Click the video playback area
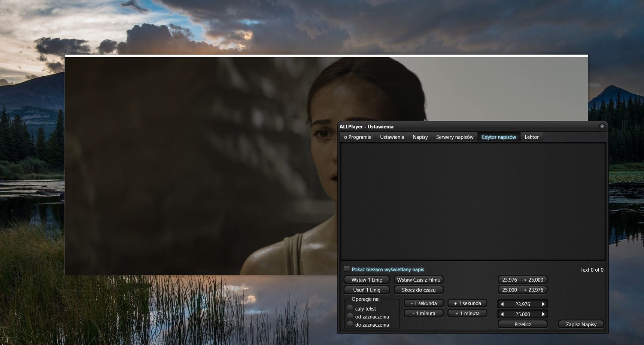This screenshot has width=644, height=345. [x=201, y=165]
